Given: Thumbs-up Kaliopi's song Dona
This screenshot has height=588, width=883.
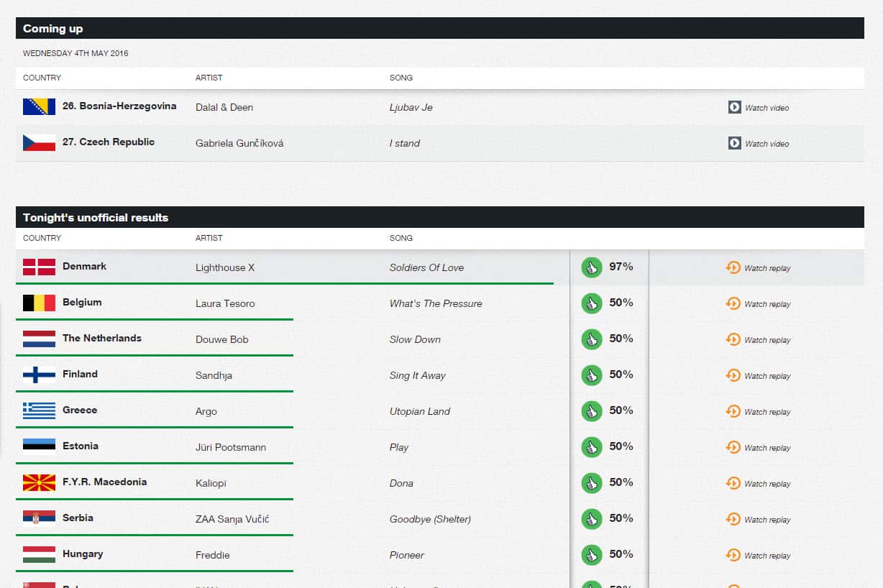Looking at the screenshot, I should (x=591, y=483).
